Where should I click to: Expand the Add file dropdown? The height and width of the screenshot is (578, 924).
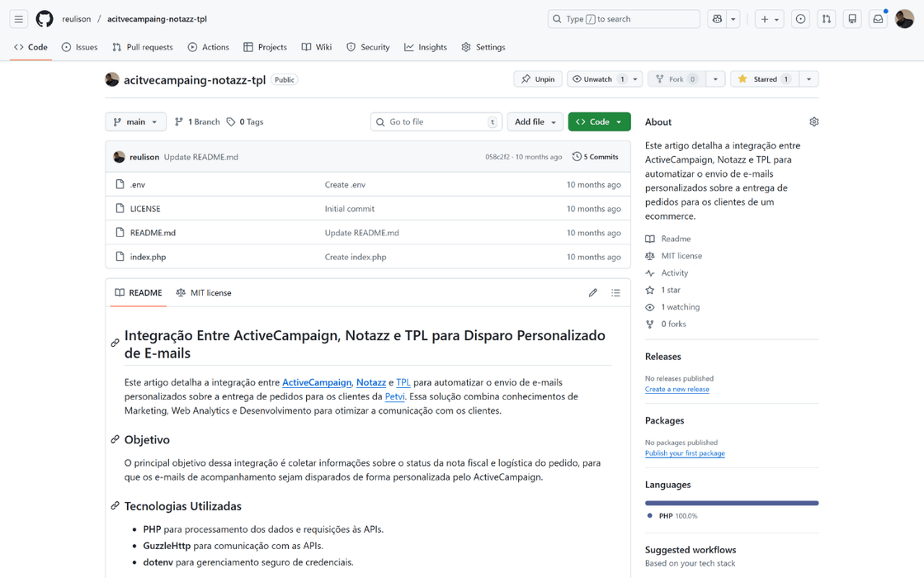pos(535,121)
